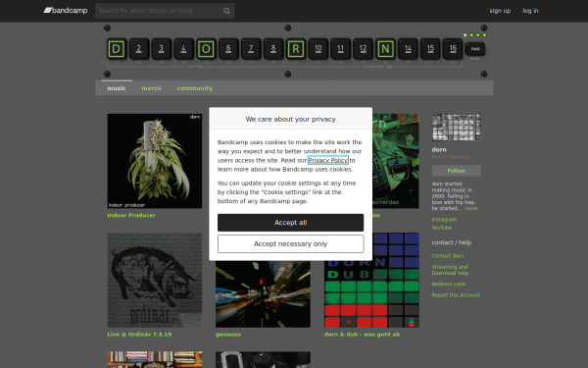Choose Accept necessary only

pos(291,244)
